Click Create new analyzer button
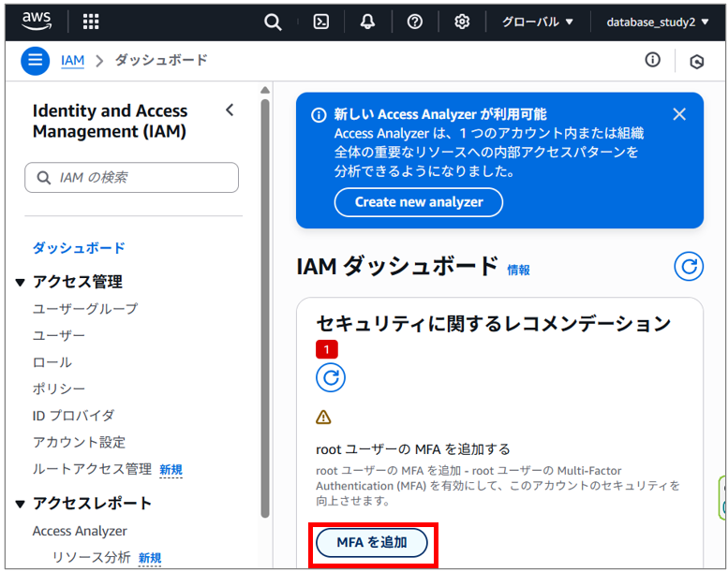Viewport: 728px width, 572px height. (418, 202)
